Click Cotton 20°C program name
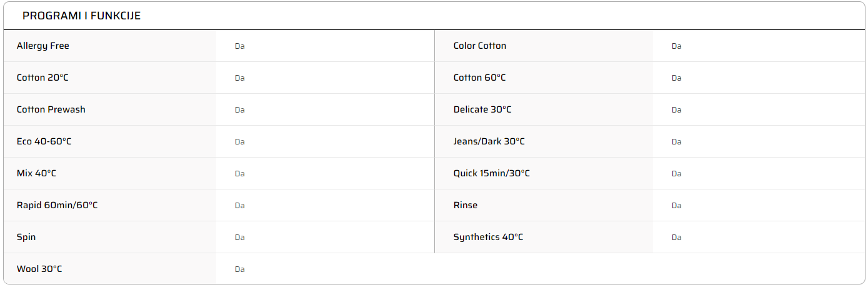The image size is (868, 287). tap(42, 78)
